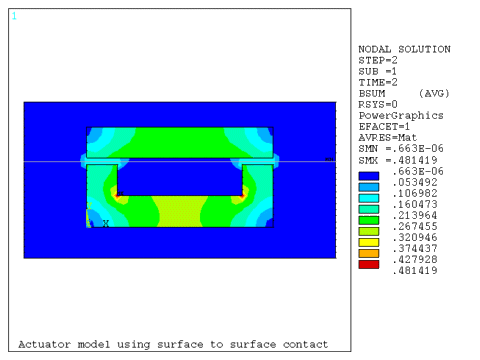
Task: Click the blue inner coil window region
Action: pyautogui.click(x=180, y=180)
